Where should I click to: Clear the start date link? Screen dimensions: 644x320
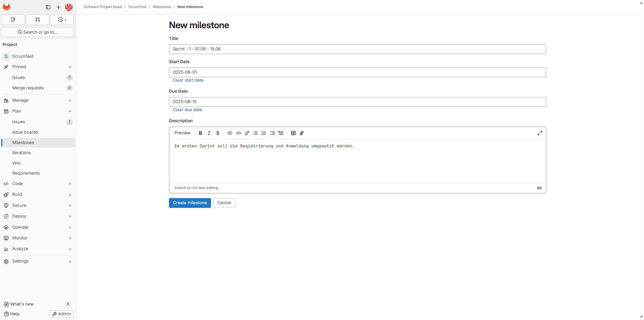[188, 80]
